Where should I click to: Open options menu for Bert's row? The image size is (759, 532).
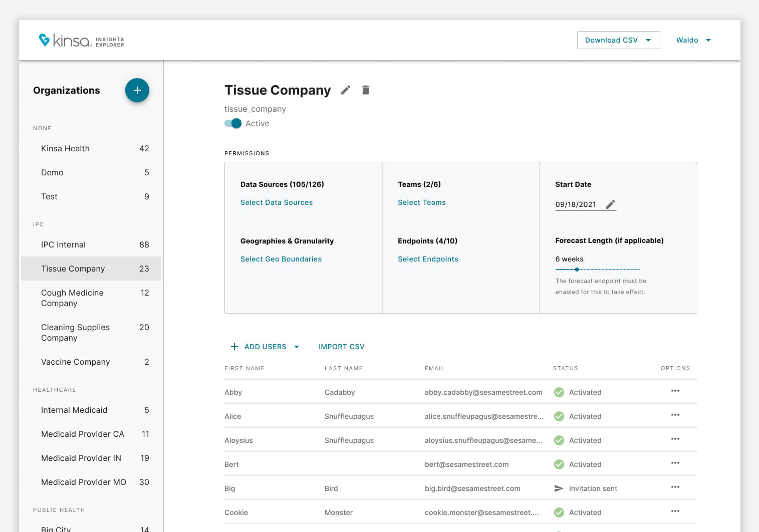click(675, 463)
